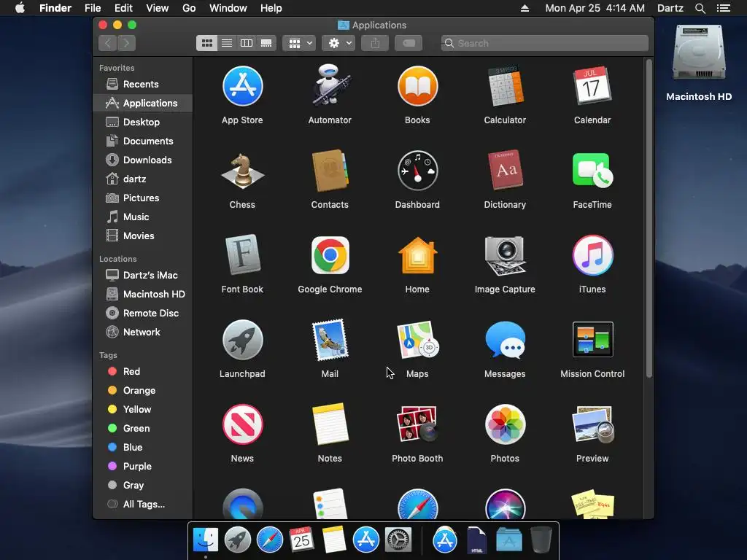
Task: Show All Tags in the sidebar
Action: pyautogui.click(x=143, y=505)
